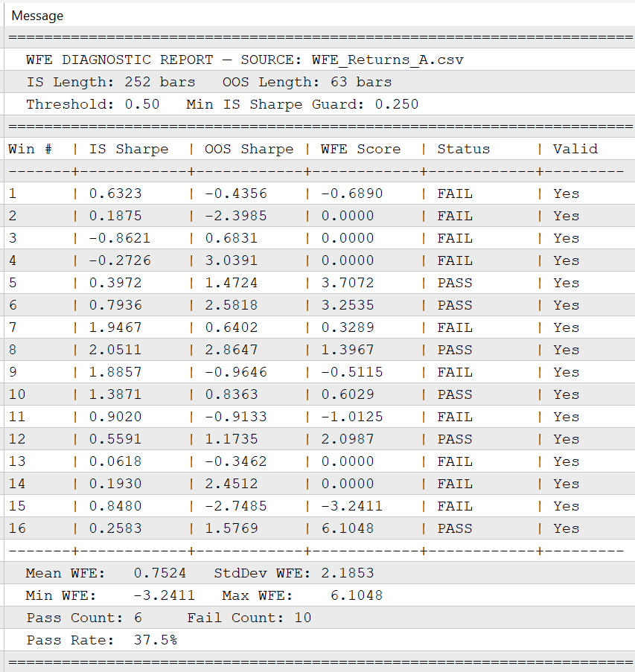Select row with WFE Score -1.0125
The height and width of the screenshot is (672, 635).
[319, 416]
